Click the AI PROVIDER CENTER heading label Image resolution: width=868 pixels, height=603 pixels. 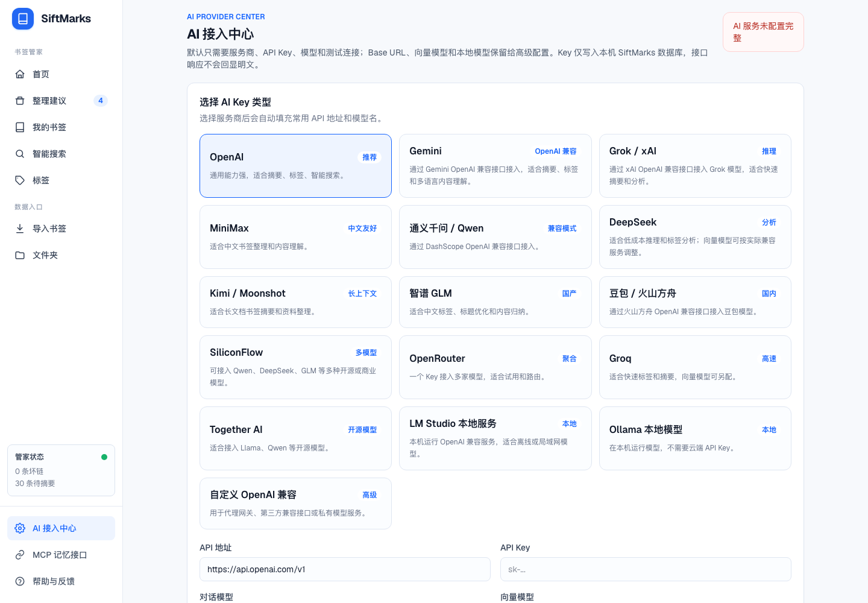pos(226,17)
